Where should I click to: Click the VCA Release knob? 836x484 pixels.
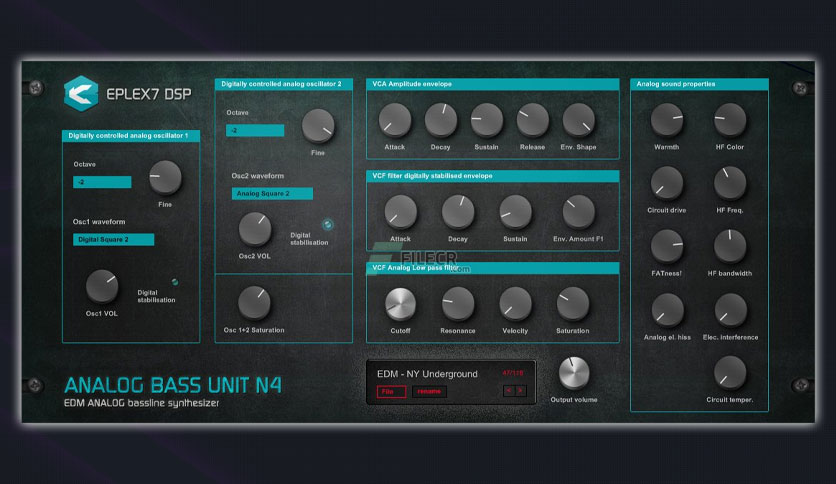pyautogui.click(x=532, y=120)
